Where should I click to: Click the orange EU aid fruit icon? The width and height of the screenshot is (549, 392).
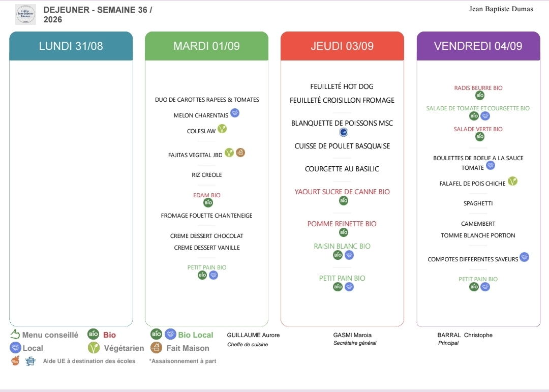[15, 360]
